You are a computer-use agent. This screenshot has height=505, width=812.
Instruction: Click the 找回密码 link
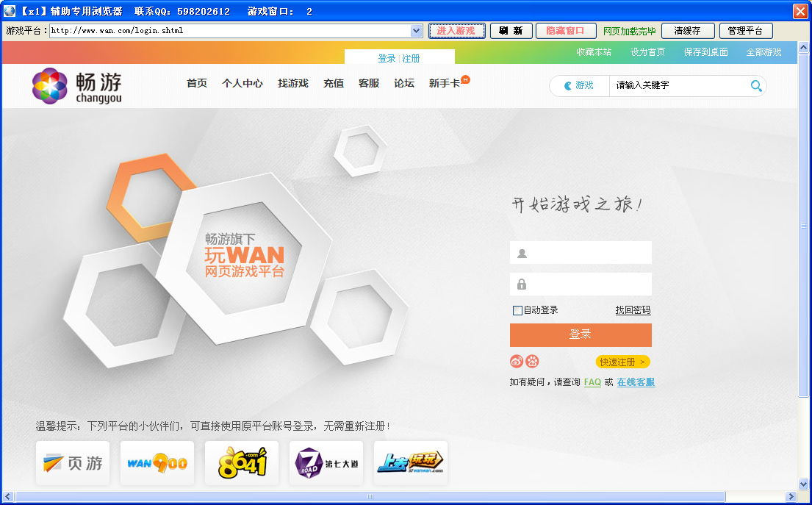(633, 309)
